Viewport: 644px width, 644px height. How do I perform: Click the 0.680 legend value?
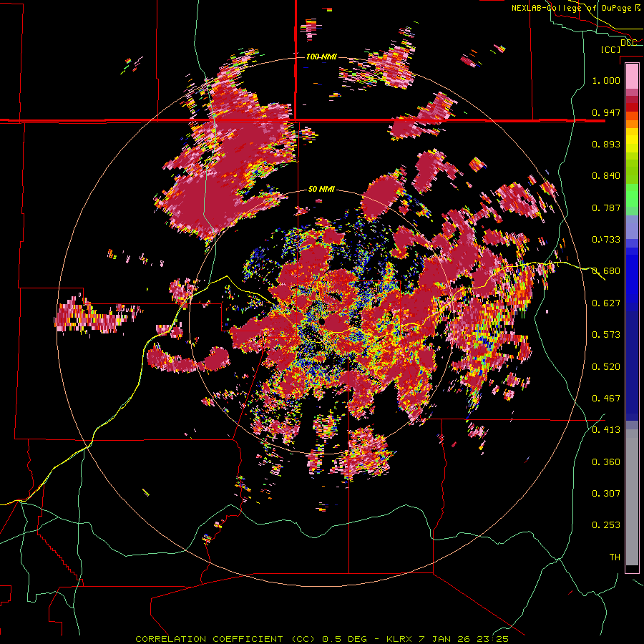pos(606,271)
